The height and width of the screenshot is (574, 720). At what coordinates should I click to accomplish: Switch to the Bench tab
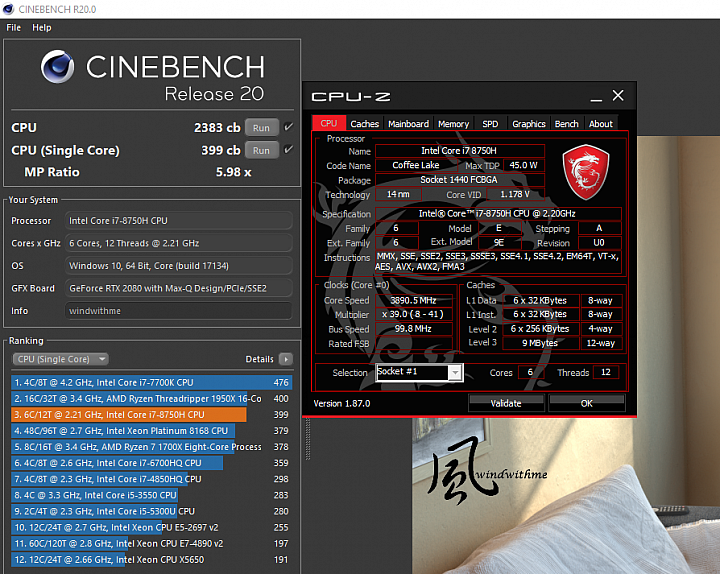pos(566,124)
